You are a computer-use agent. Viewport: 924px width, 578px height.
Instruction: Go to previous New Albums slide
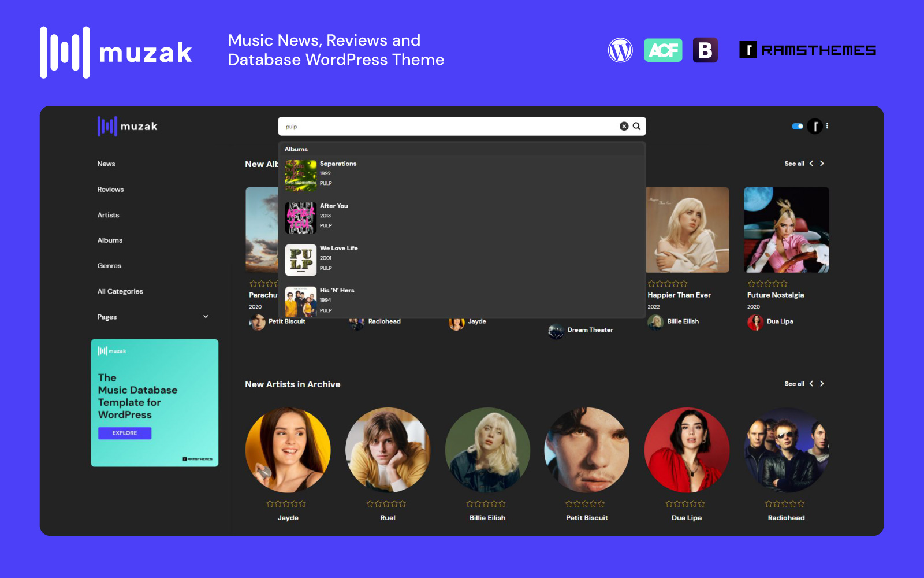point(811,164)
